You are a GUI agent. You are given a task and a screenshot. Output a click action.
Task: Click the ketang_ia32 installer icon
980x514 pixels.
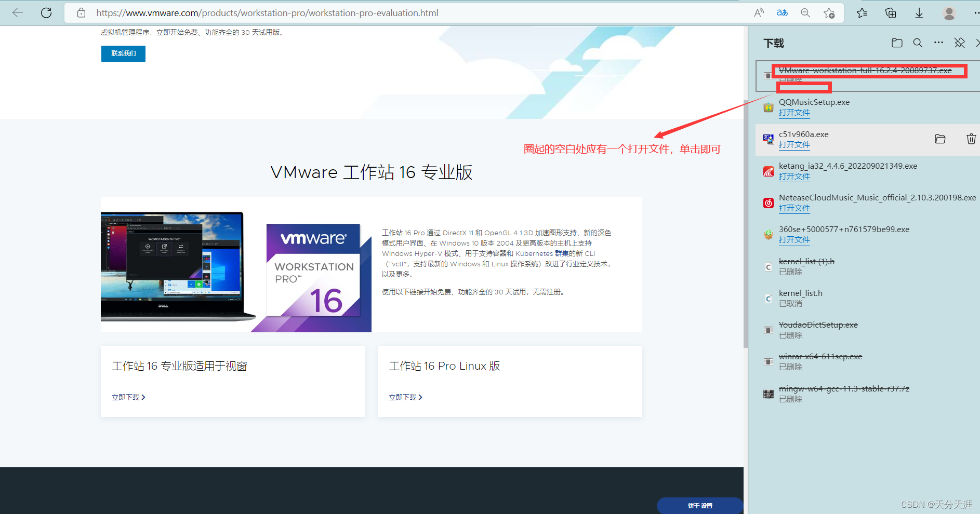(x=769, y=171)
